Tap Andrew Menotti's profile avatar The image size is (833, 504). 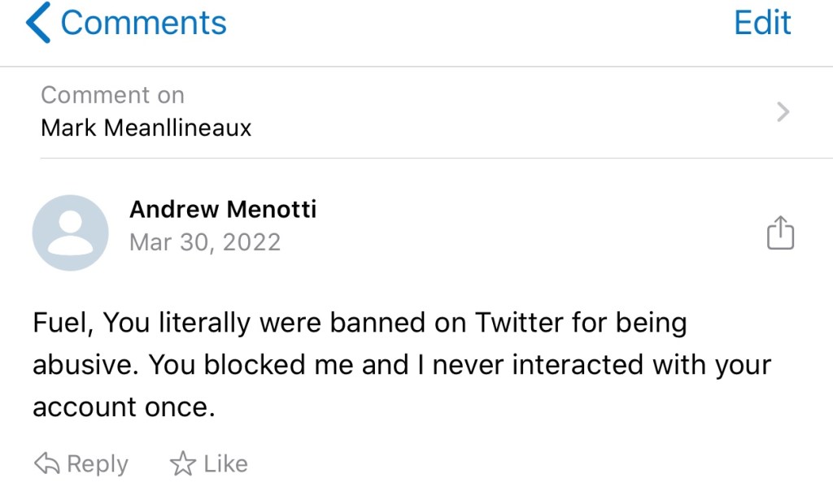70,232
